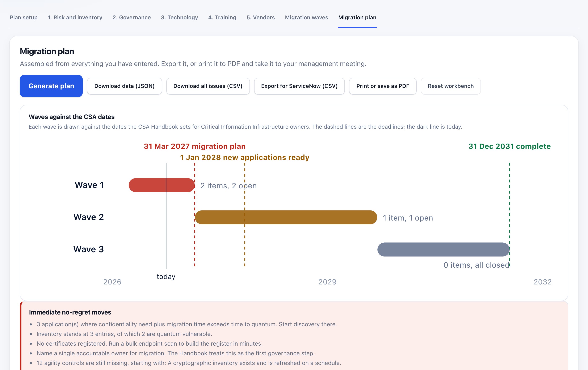588x370 pixels.
Task: Click the 'today' marker label
Action: click(166, 276)
